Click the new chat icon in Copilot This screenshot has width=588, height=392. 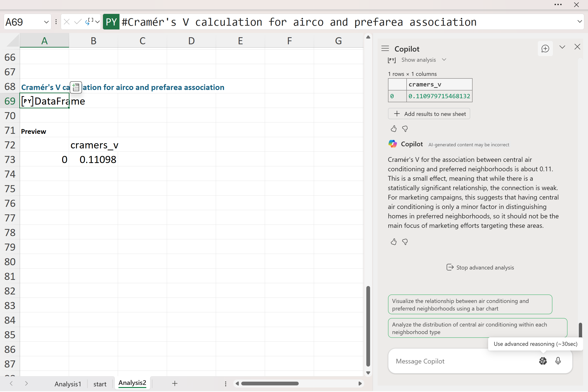point(545,49)
